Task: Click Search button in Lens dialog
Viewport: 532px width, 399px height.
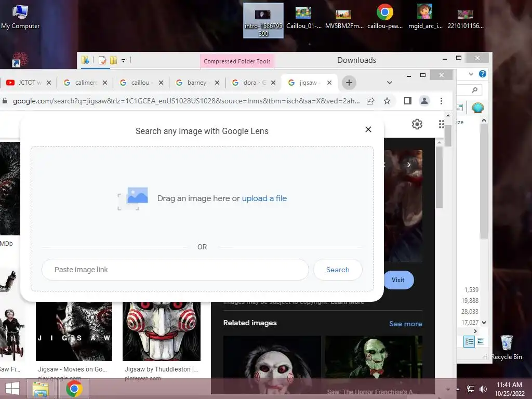Action: click(x=338, y=270)
